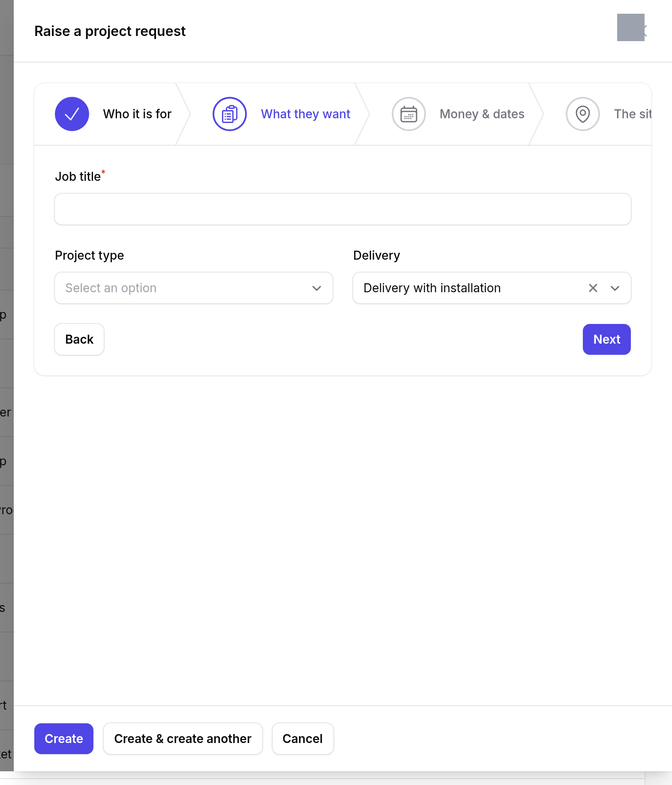The height and width of the screenshot is (785, 672).
Task: Click the Project type label
Action: [90, 255]
